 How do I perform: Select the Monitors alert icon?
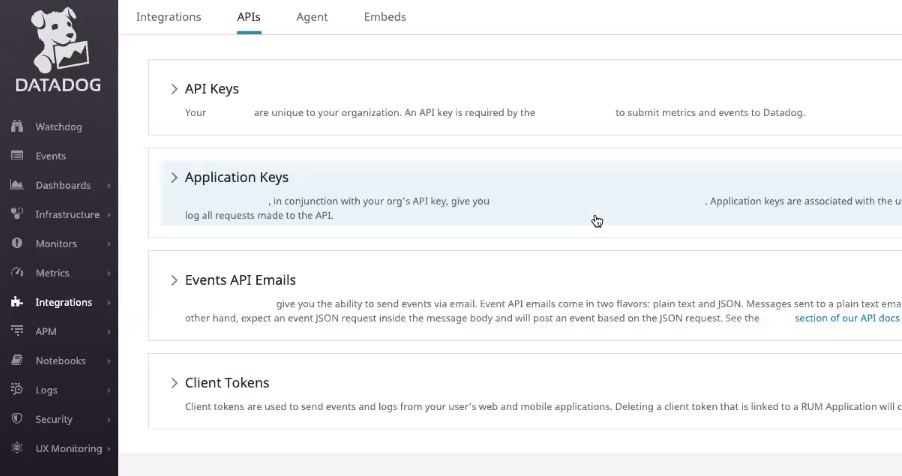(17, 243)
